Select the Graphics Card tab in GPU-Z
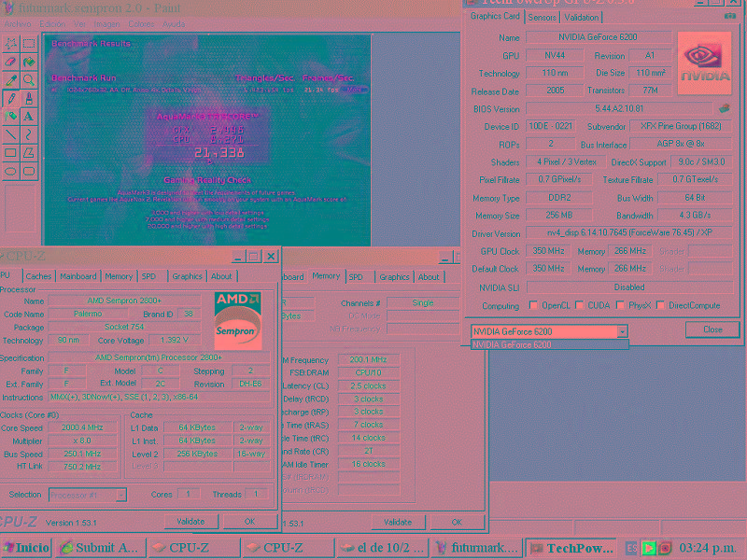Screen dimensions: 747x560 coord(495,16)
